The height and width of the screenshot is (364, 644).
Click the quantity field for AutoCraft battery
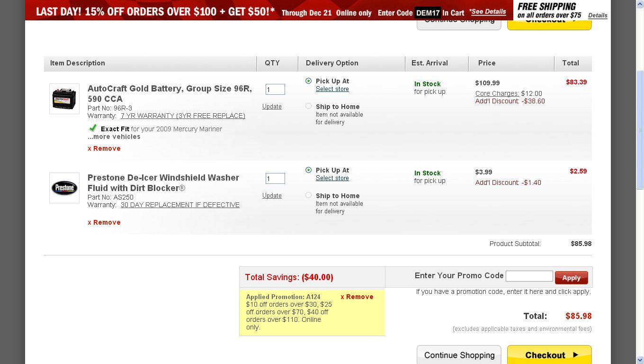click(x=275, y=89)
